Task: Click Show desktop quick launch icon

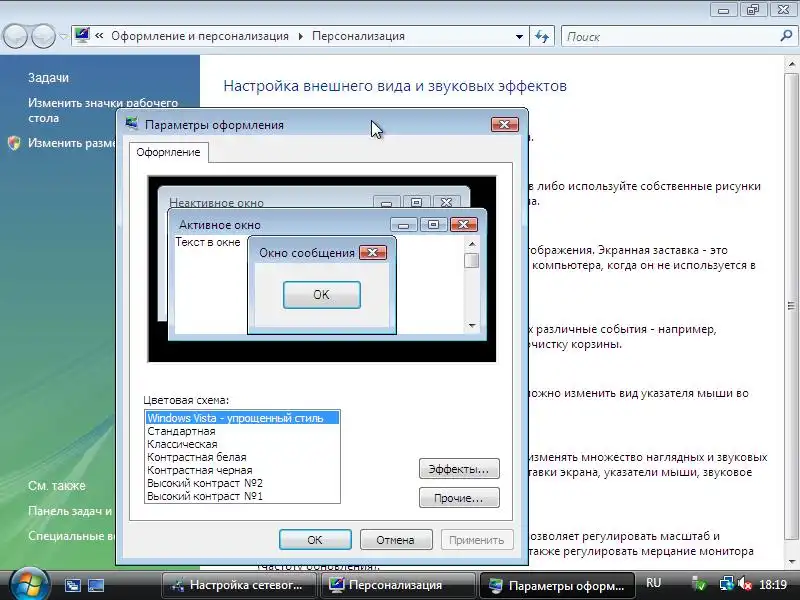Action: (95, 585)
